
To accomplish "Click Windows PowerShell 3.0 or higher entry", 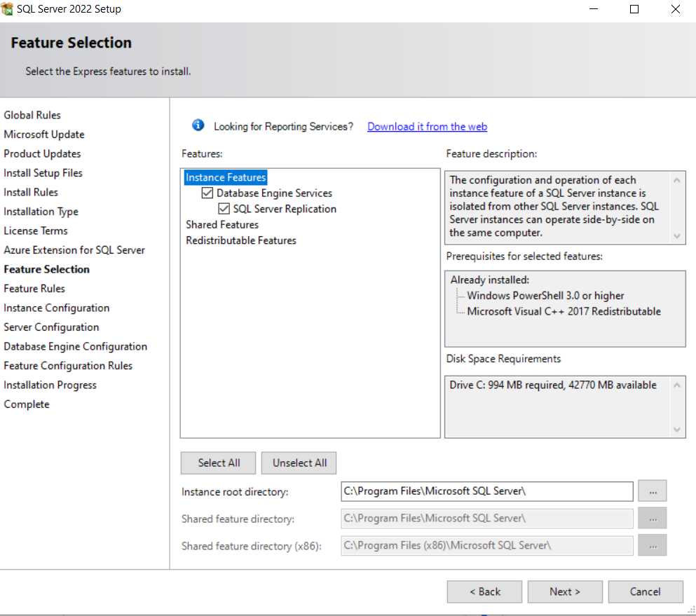I will click(545, 296).
